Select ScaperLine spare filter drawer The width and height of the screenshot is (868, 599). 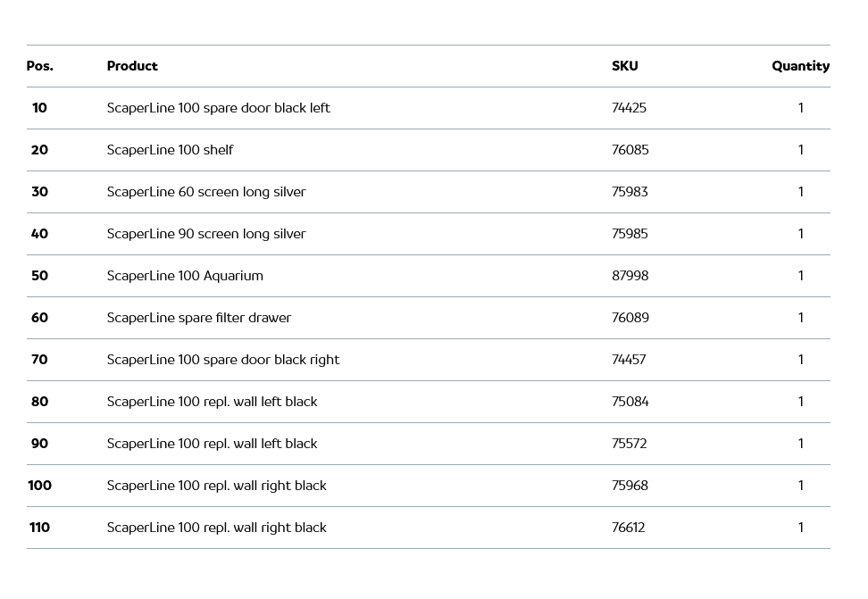[x=199, y=318]
